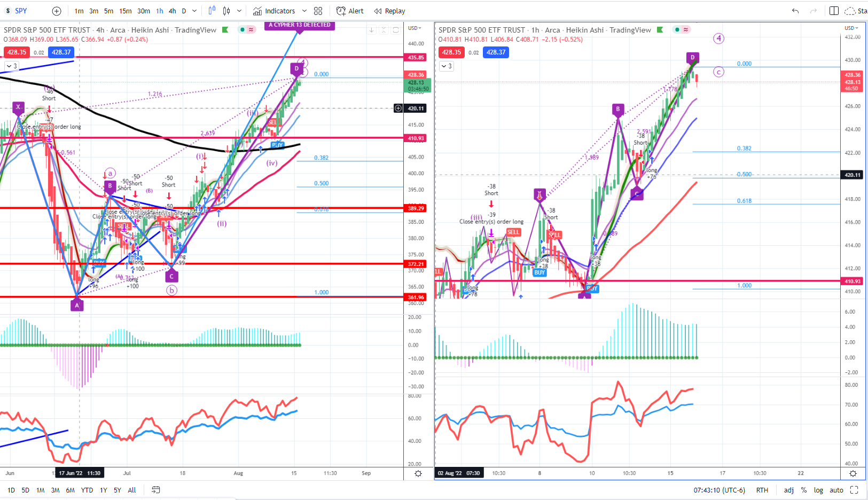Viewport: 868px width, 500px height.
Task: Start bar Replay mode
Action: 389,11
